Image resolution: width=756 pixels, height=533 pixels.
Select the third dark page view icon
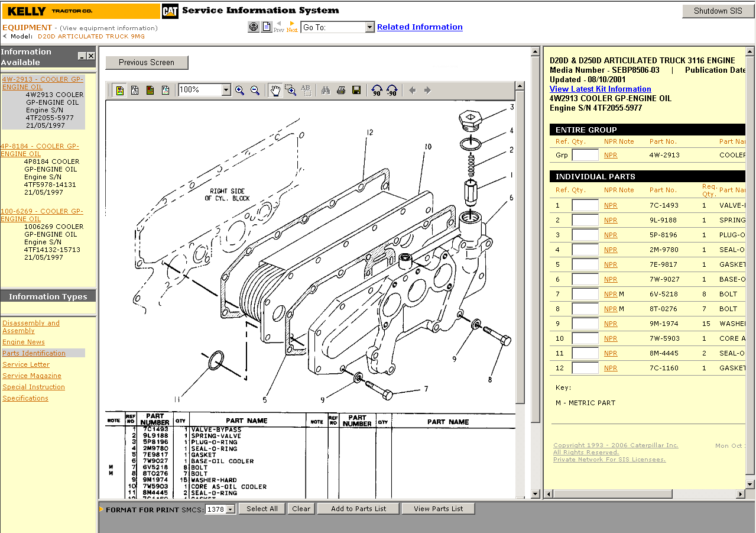(x=150, y=90)
